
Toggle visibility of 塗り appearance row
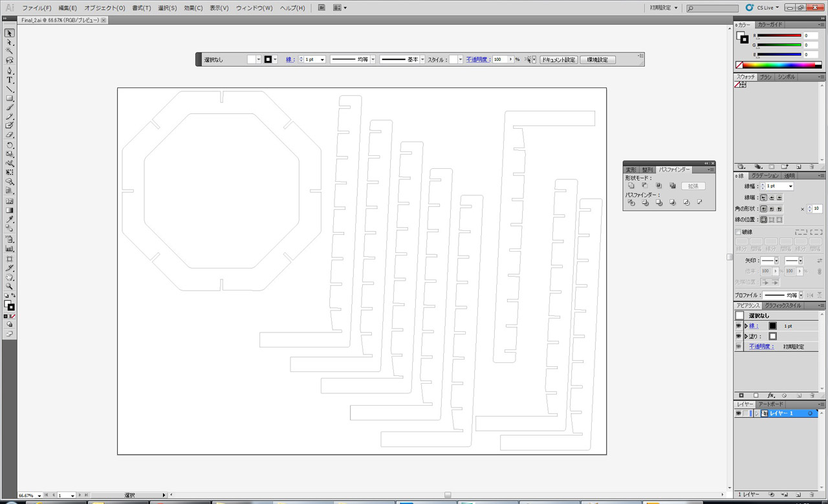pos(739,336)
